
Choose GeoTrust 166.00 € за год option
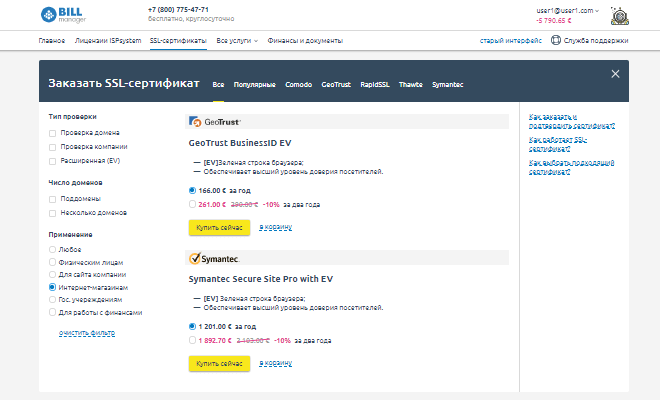click(x=192, y=190)
